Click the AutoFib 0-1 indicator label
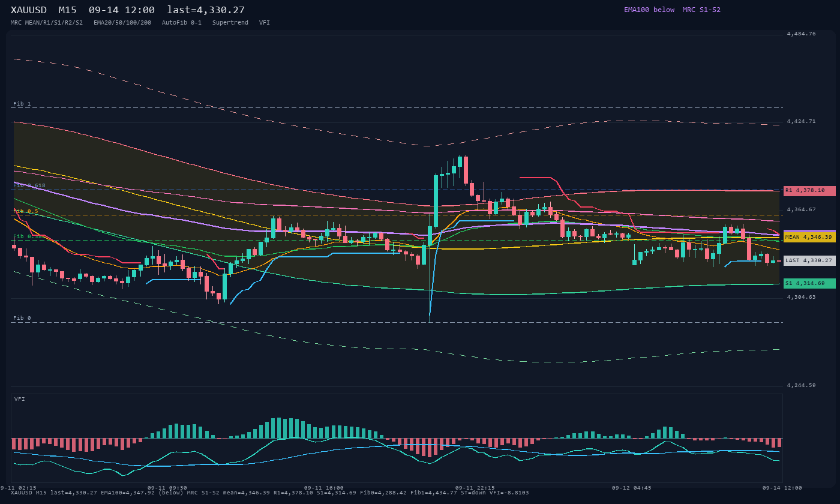840x504 pixels. click(x=182, y=23)
